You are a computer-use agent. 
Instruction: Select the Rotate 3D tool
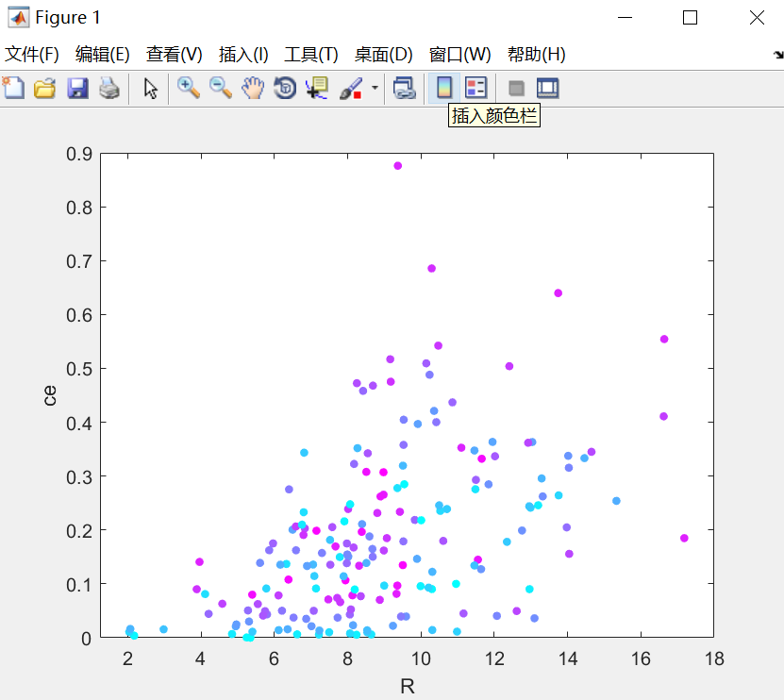pos(285,88)
